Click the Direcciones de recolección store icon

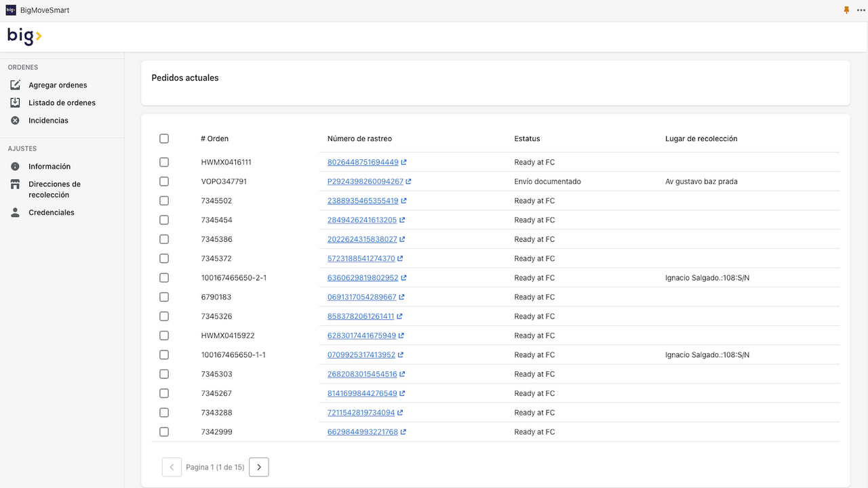click(x=15, y=184)
